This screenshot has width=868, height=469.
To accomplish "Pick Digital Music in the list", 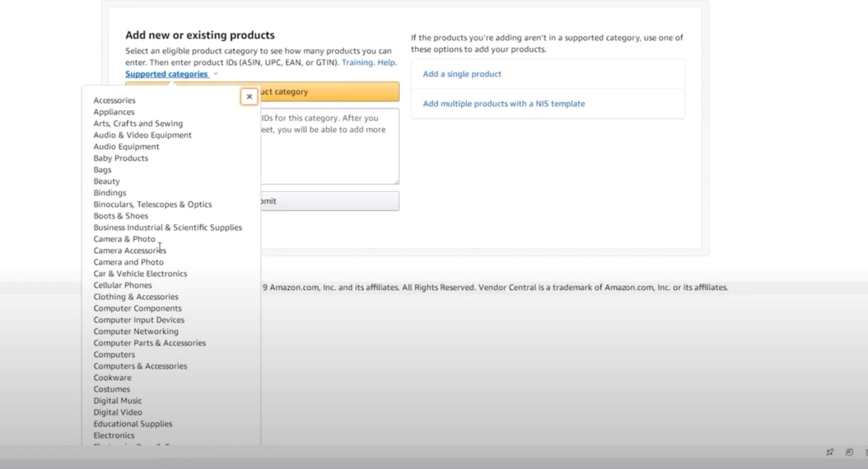I will (x=118, y=401).
